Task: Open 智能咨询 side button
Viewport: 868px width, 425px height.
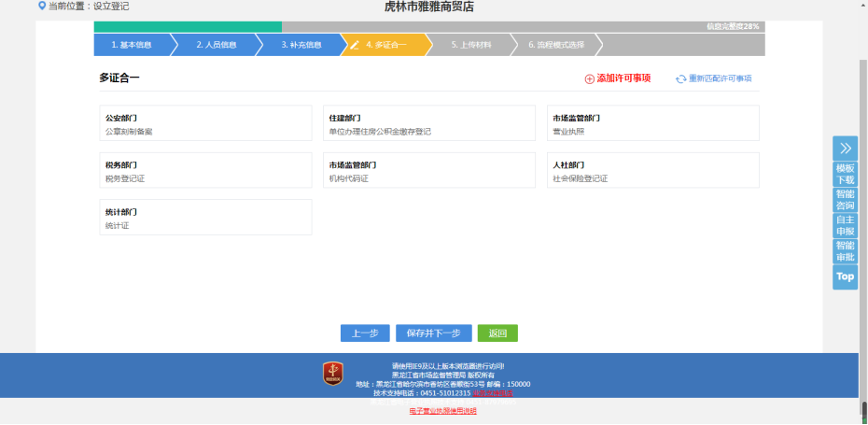Action: click(x=845, y=200)
